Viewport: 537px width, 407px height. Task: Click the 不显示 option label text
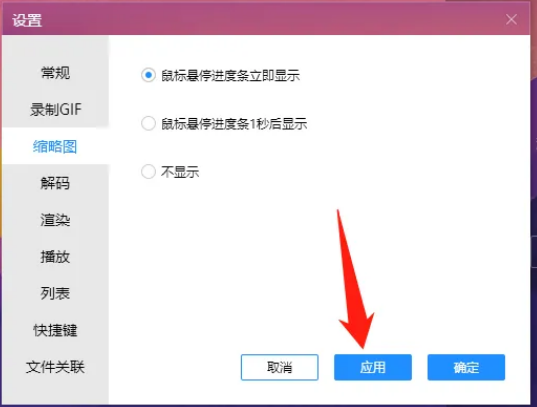(180, 172)
